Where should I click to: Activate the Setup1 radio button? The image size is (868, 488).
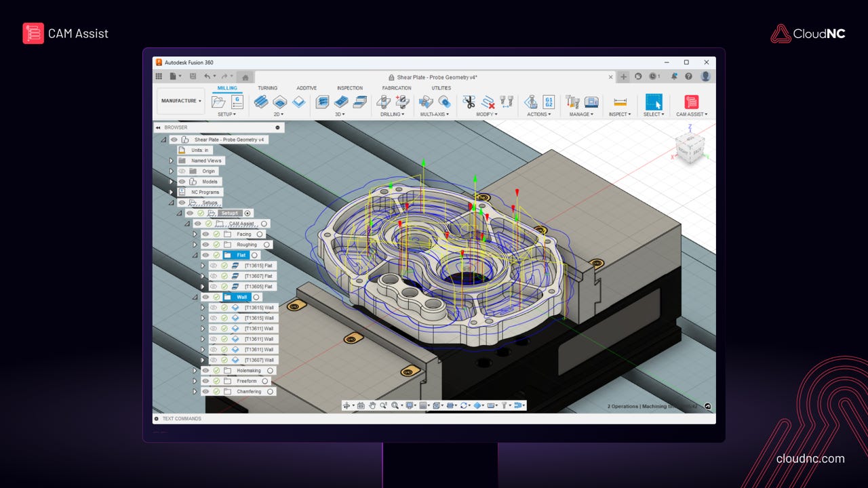[x=248, y=213]
